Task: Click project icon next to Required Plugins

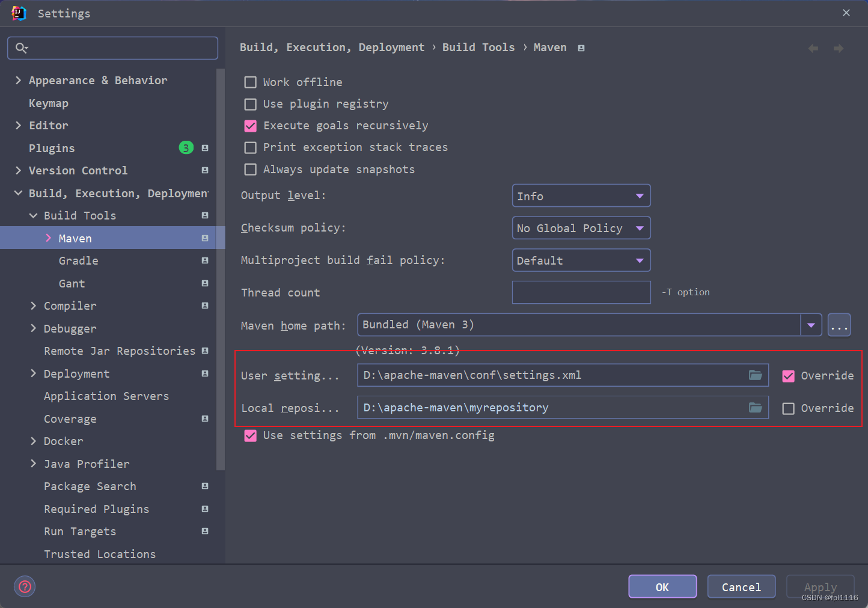Action: click(205, 509)
